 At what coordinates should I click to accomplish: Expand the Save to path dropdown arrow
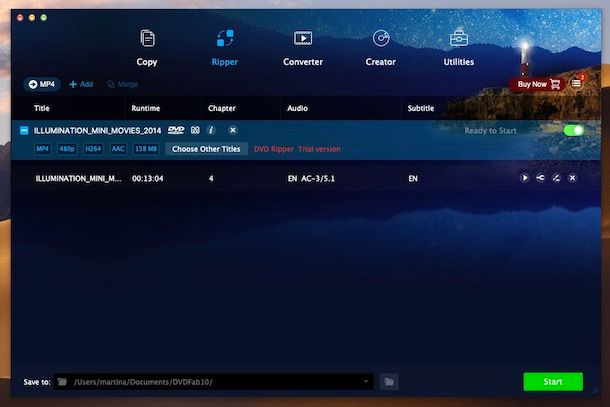tap(366, 382)
